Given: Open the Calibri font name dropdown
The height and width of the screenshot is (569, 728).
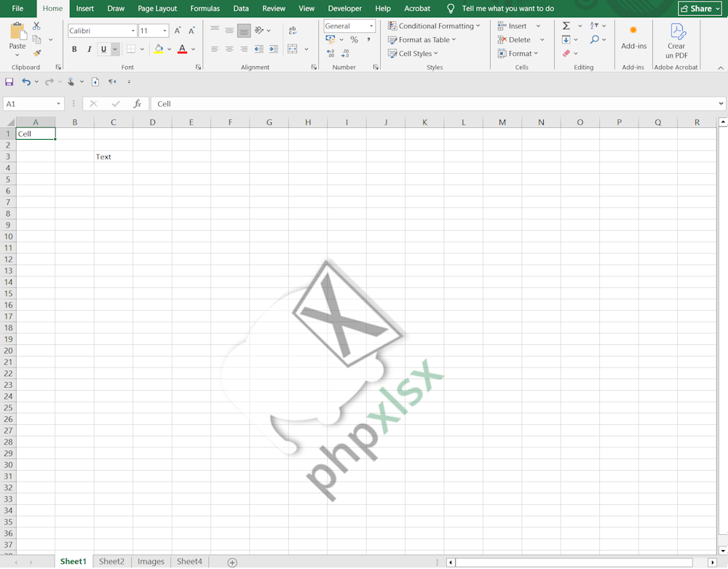Looking at the screenshot, I should 133,31.
